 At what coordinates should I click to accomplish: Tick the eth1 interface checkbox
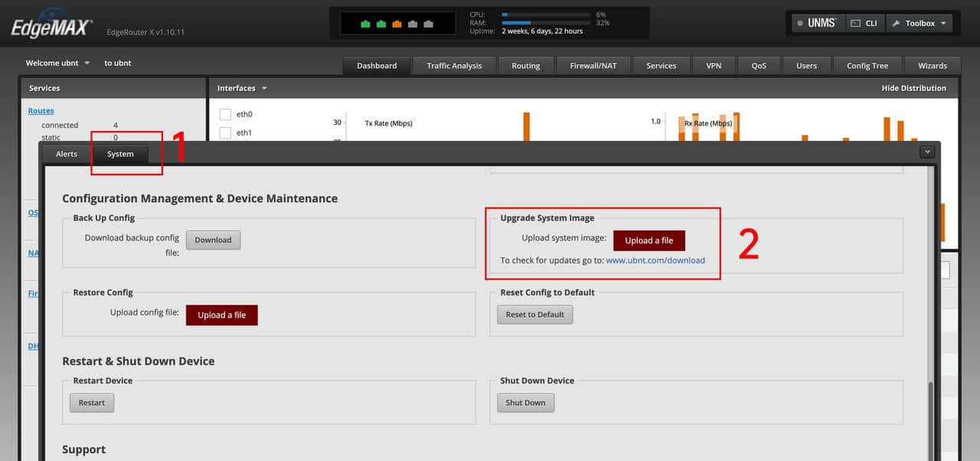tap(225, 133)
